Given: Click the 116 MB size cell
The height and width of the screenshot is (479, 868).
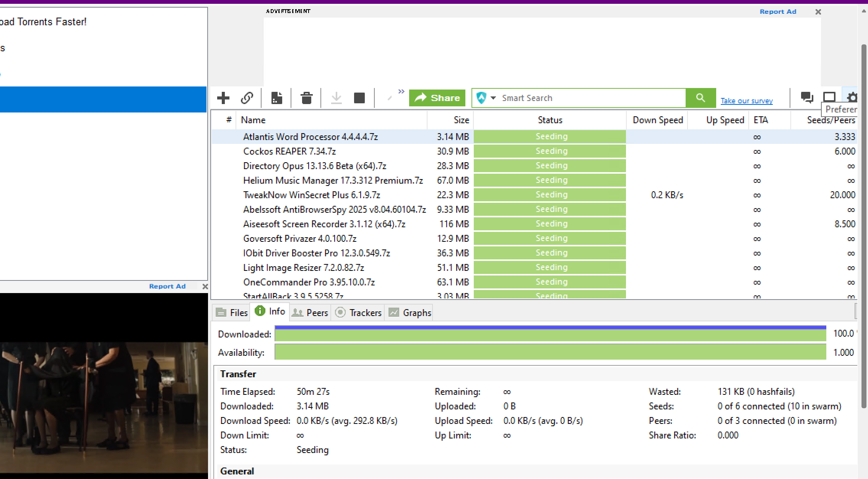Looking at the screenshot, I should pos(454,224).
